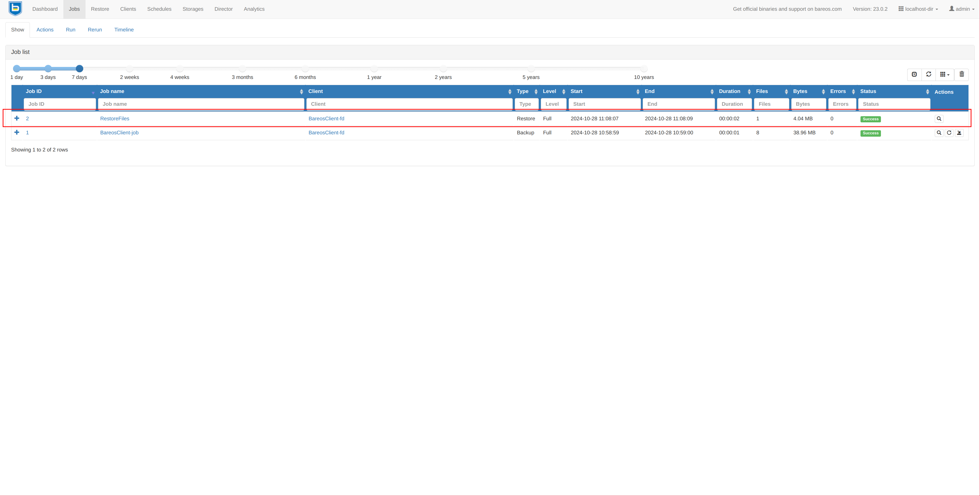The height and width of the screenshot is (496, 980).
Task: Set time range slider to 2 weeks
Action: click(x=129, y=68)
